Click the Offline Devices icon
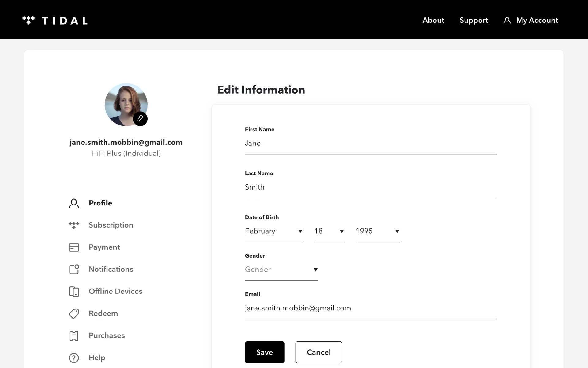Image resolution: width=588 pixels, height=368 pixels. 74,291
